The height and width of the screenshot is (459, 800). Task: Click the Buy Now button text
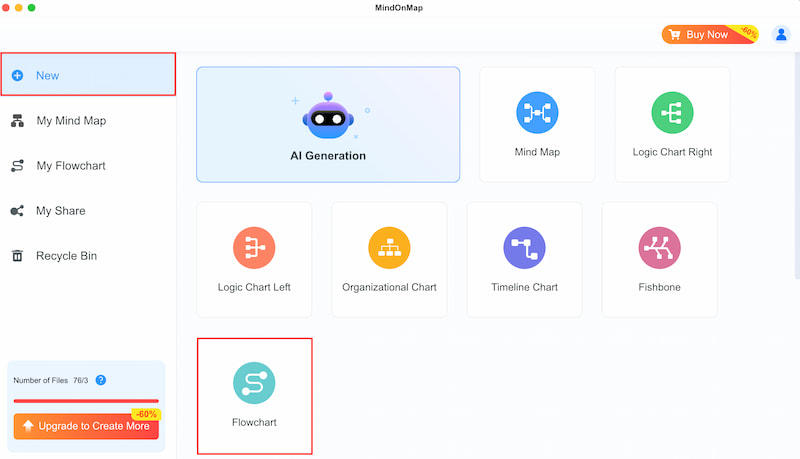707,35
